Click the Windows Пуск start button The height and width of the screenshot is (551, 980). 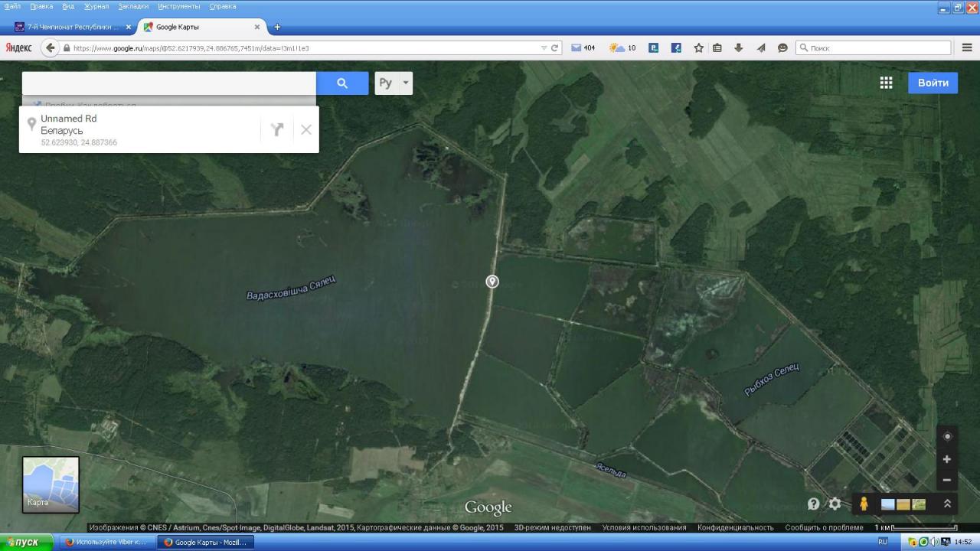point(27,543)
